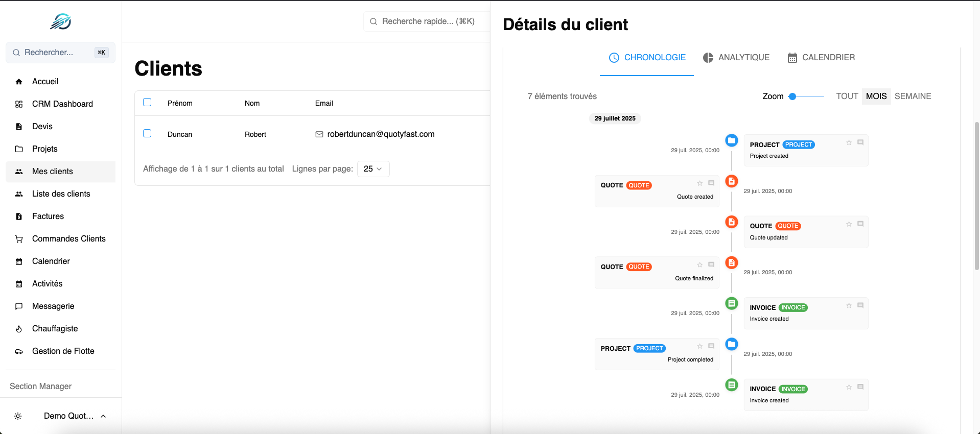This screenshot has height=434, width=980.
Task: Click the sun theme icon
Action: point(18,416)
